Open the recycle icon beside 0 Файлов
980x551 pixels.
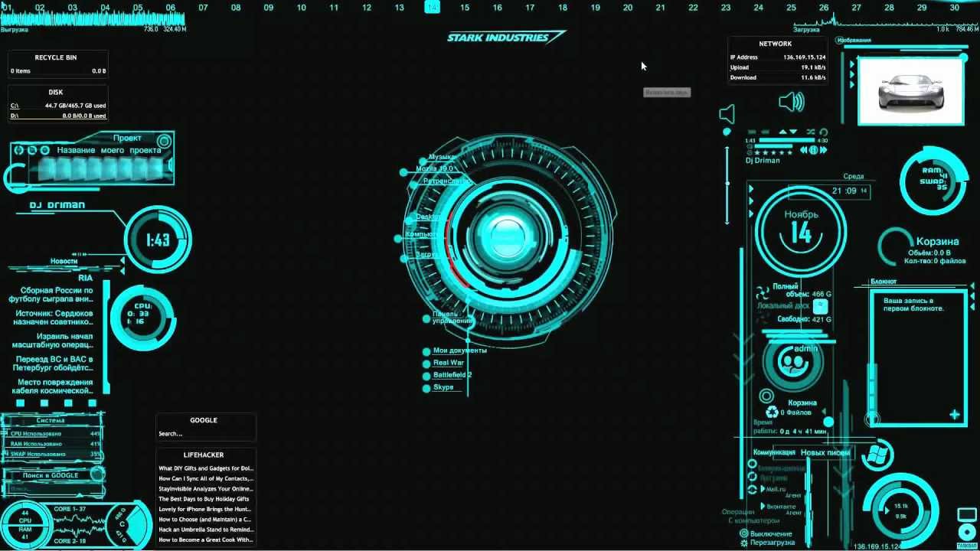[x=773, y=412]
